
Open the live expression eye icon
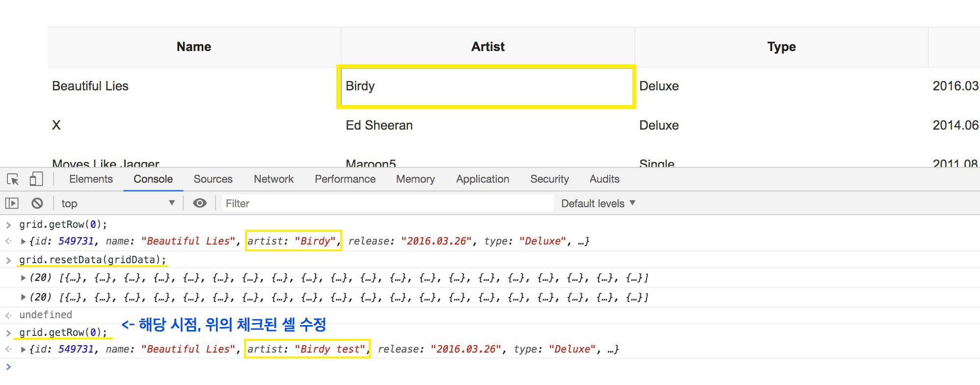(x=199, y=203)
